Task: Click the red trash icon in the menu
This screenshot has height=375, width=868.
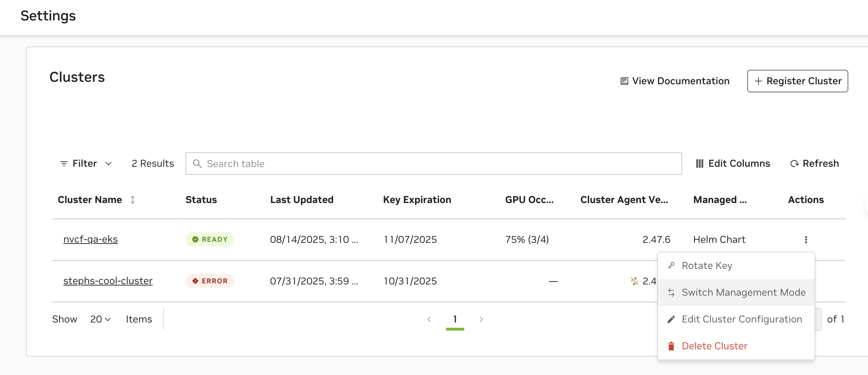Action: coord(671,346)
